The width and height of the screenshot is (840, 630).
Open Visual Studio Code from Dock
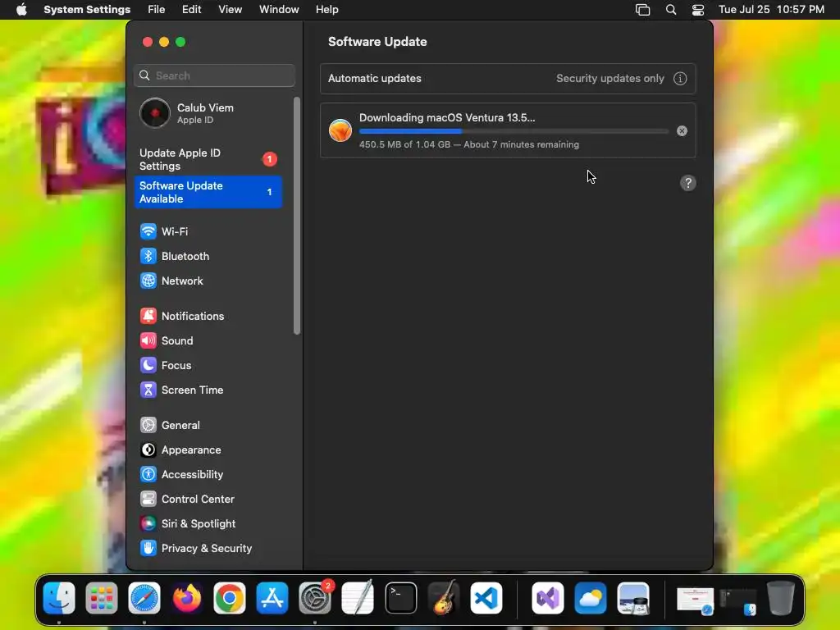486,598
